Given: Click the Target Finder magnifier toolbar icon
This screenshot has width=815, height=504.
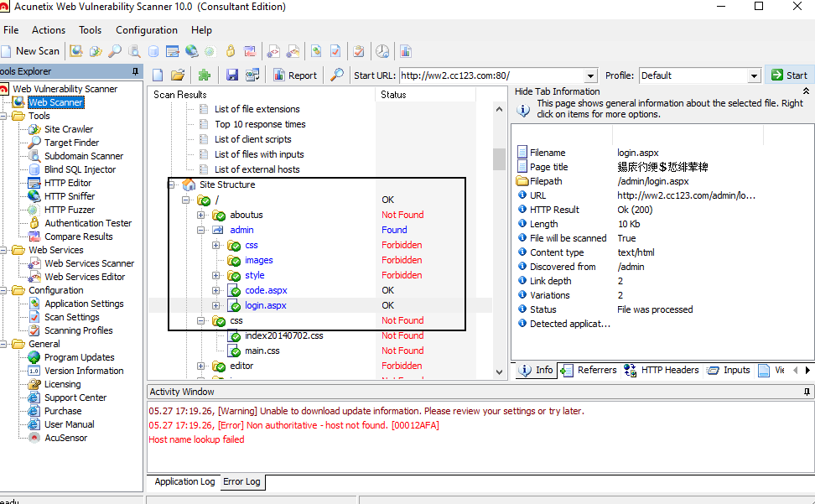Looking at the screenshot, I should coord(115,51).
